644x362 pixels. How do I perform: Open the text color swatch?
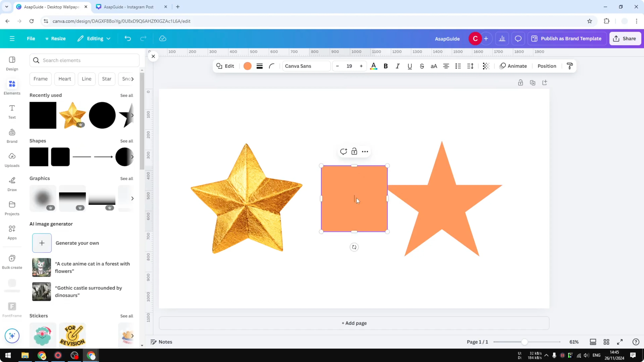coord(373,66)
